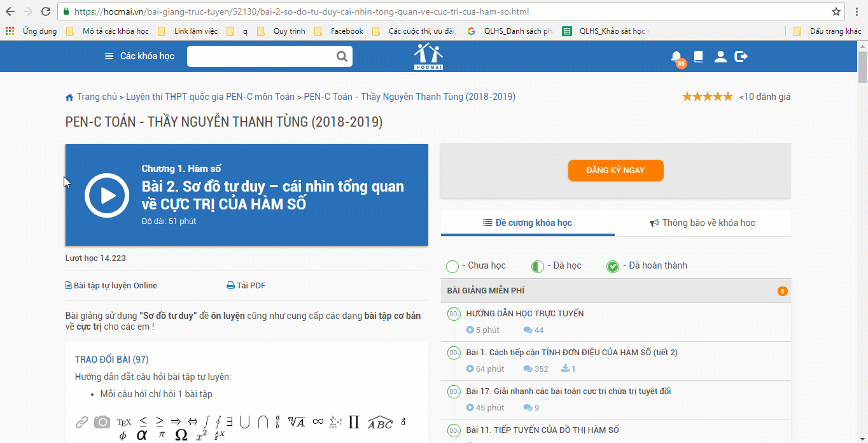Insert the contour integral symbol
868x443 pixels.
point(218,422)
